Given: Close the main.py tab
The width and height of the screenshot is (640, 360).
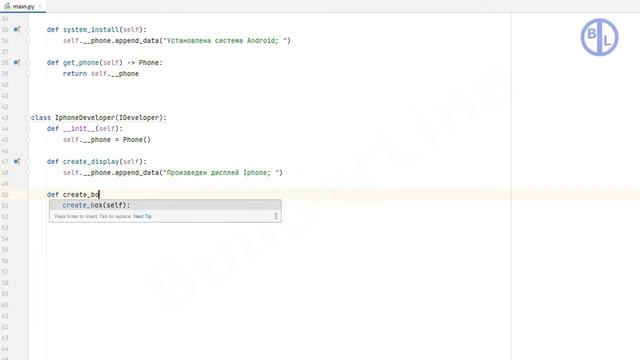Looking at the screenshot, I should pos(40,6).
